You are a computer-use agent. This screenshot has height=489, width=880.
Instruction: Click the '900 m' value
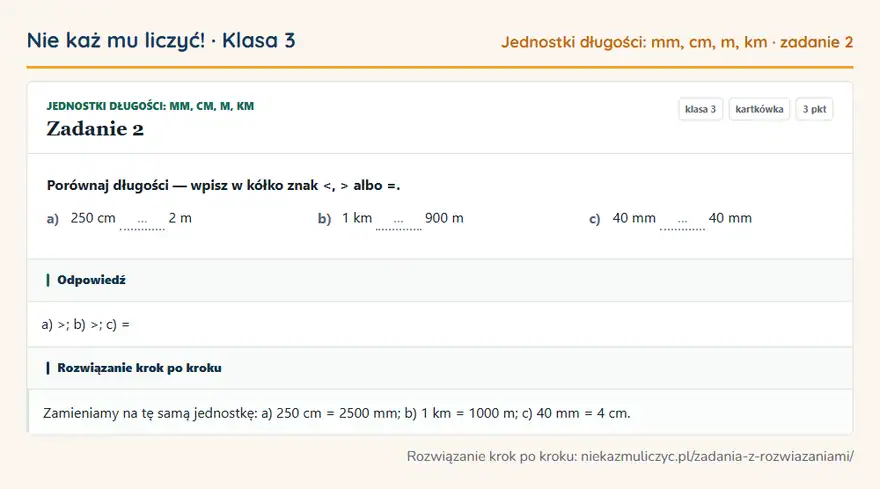[444, 218]
